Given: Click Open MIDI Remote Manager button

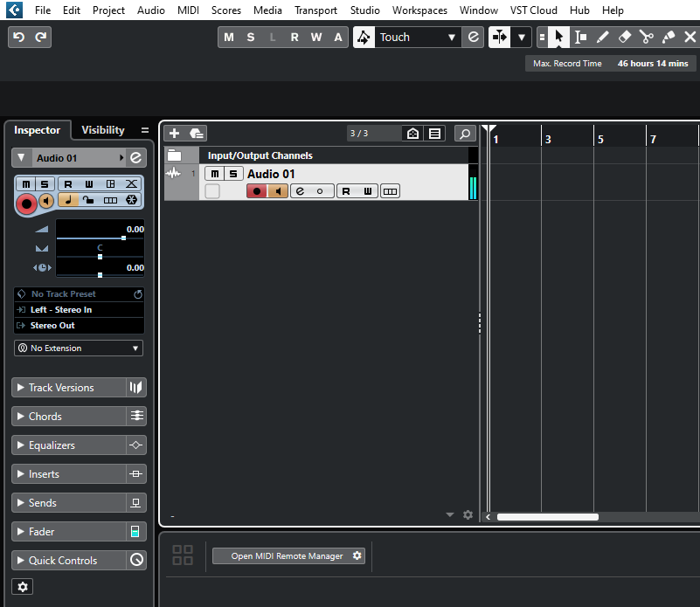Looking at the screenshot, I should tap(287, 555).
